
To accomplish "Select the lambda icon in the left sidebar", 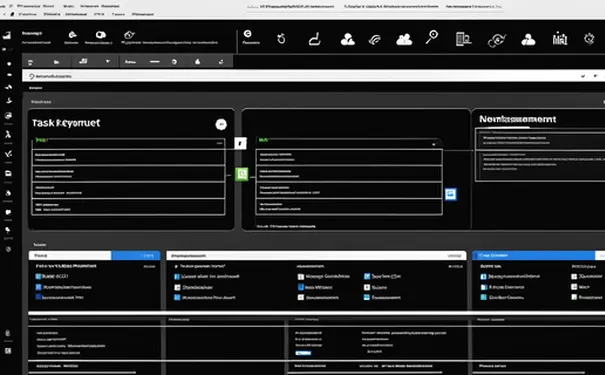I will (x=8, y=134).
